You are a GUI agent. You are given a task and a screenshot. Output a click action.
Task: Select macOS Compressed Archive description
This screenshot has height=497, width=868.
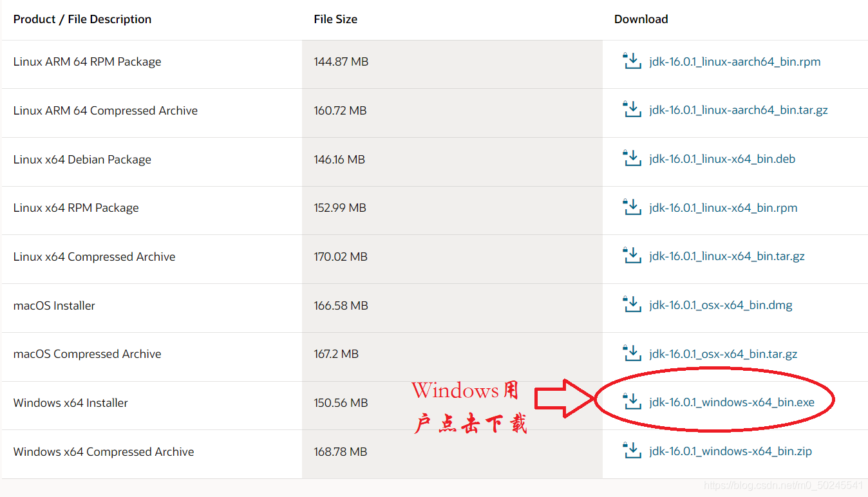pyautogui.click(x=87, y=354)
